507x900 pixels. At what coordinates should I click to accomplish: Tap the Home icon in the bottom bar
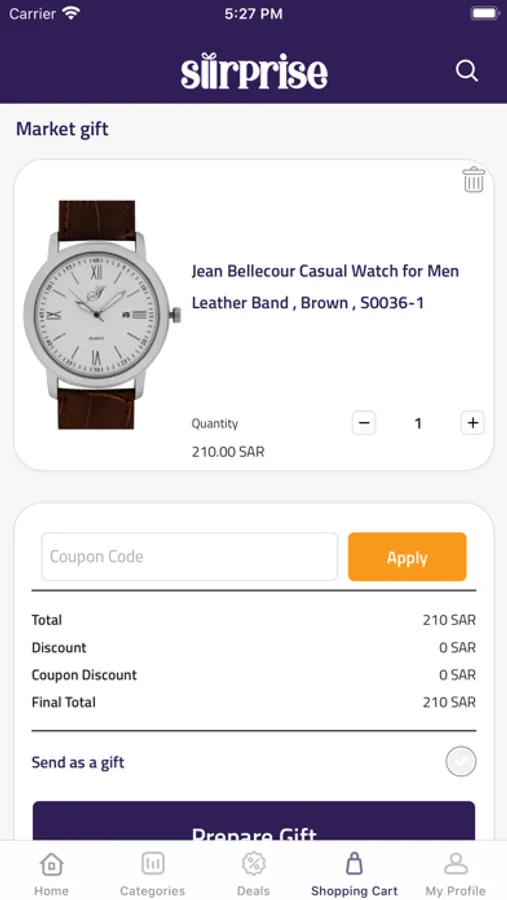[x=51, y=863]
